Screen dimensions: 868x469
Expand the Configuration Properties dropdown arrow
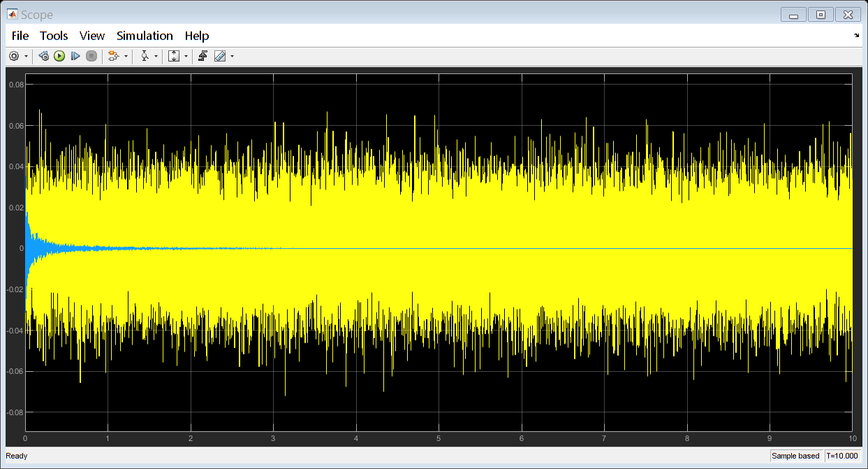coord(27,56)
